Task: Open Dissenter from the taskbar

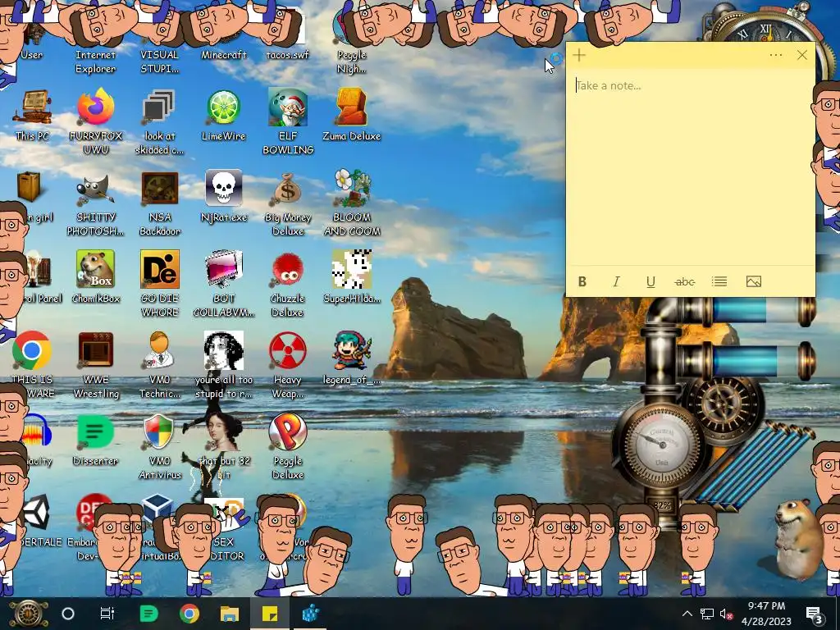Action: tap(148, 614)
